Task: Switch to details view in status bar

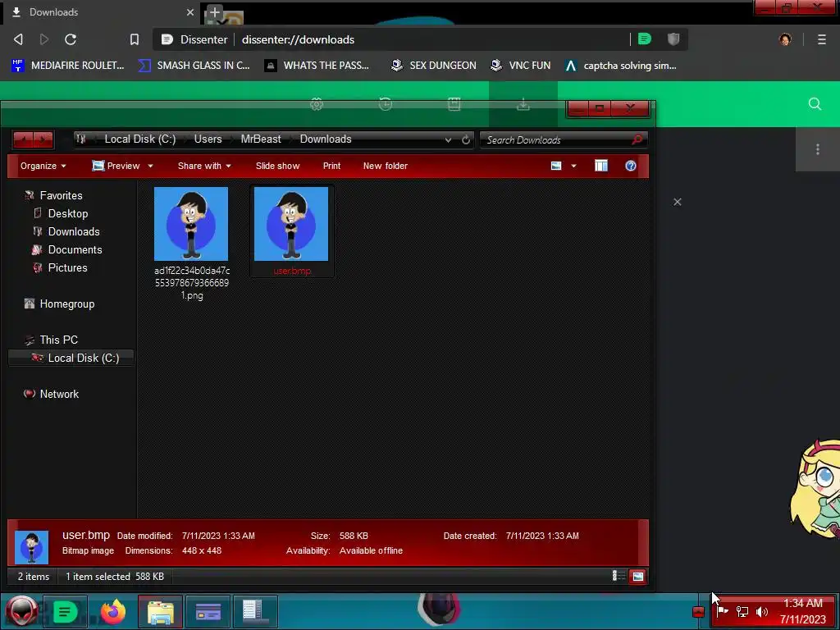Action: pyautogui.click(x=619, y=576)
